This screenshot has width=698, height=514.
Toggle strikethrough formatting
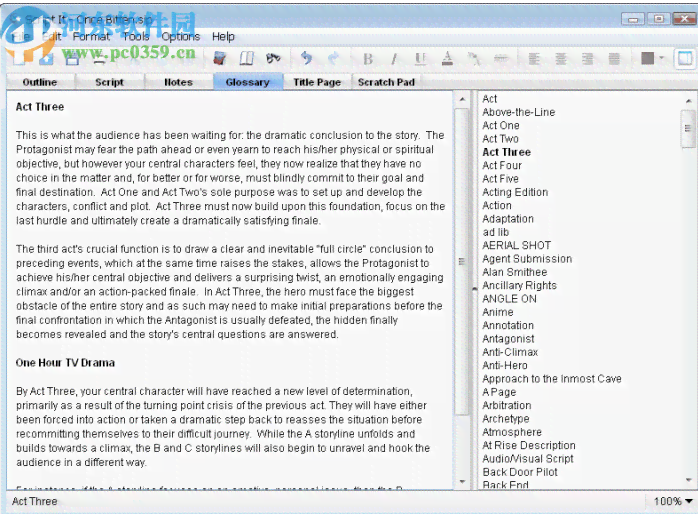coord(501,59)
